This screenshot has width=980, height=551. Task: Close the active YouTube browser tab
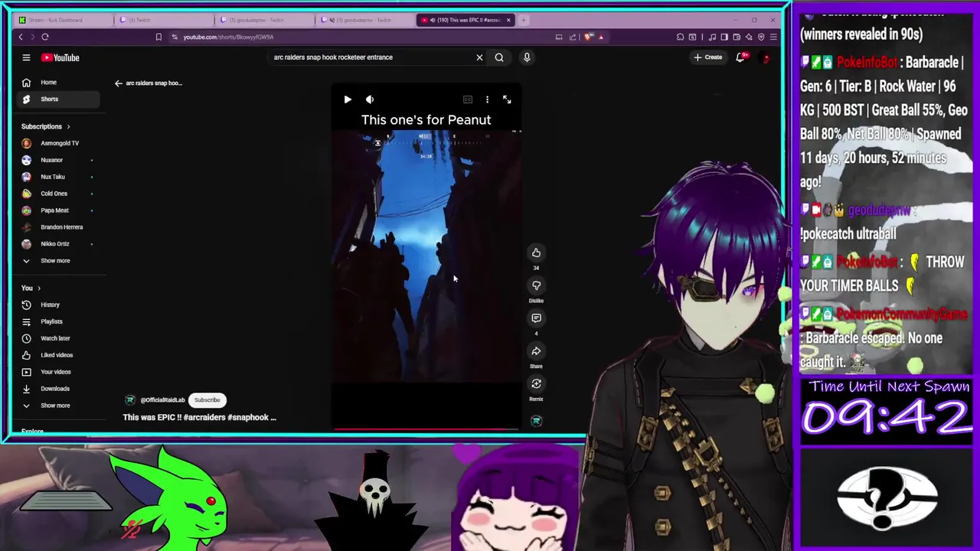point(508,20)
